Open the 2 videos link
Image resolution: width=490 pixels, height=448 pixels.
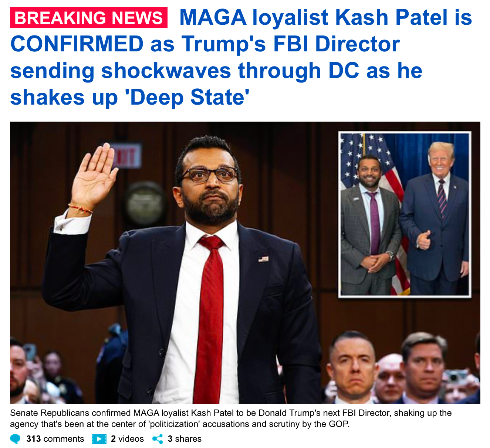[x=127, y=439]
